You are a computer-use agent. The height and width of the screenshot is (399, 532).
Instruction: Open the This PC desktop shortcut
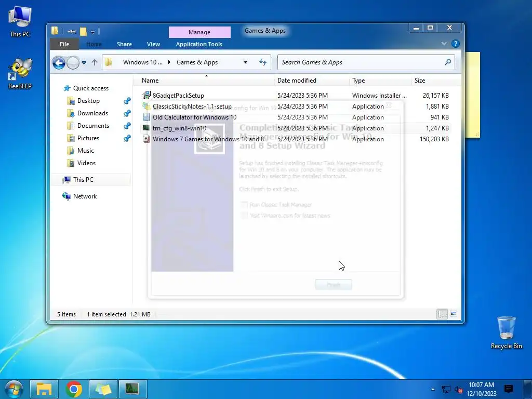click(20, 22)
